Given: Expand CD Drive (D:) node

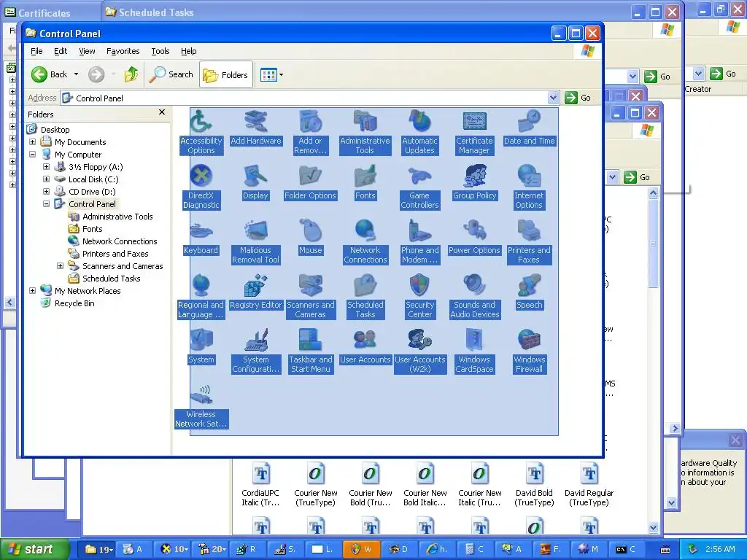Looking at the screenshot, I should (46, 192).
